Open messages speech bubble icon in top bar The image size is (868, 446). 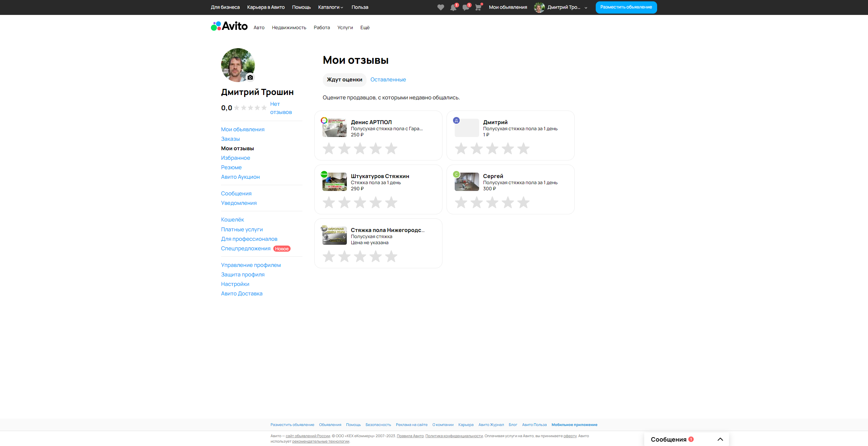[466, 7]
